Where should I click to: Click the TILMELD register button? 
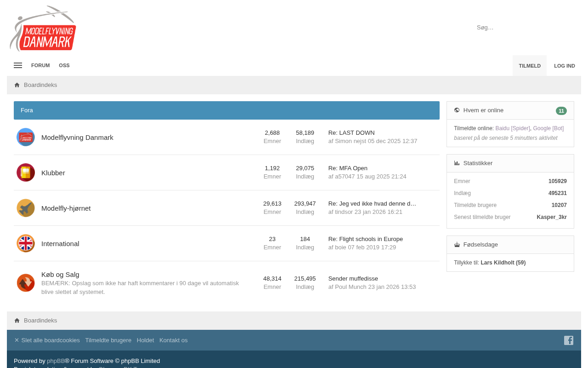click(x=530, y=66)
